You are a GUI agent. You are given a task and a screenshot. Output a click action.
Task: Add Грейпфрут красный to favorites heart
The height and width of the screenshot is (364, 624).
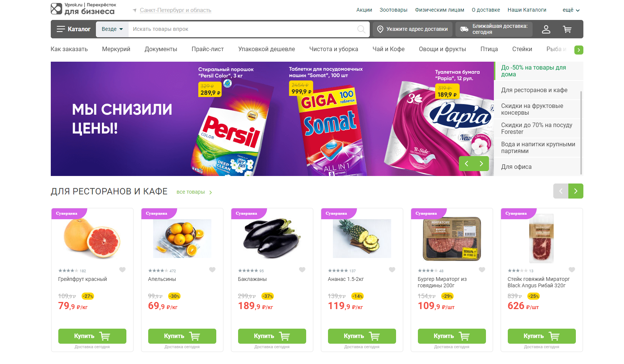click(122, 270)
